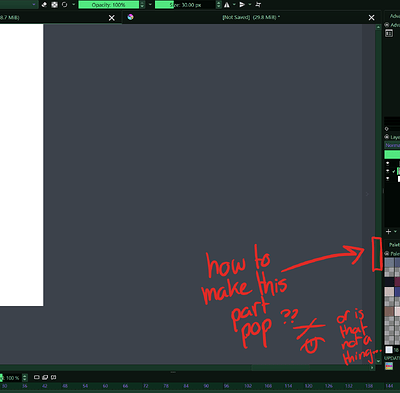Select the brown palette swatch
400x393 pixels.
(x=389, y=312)
